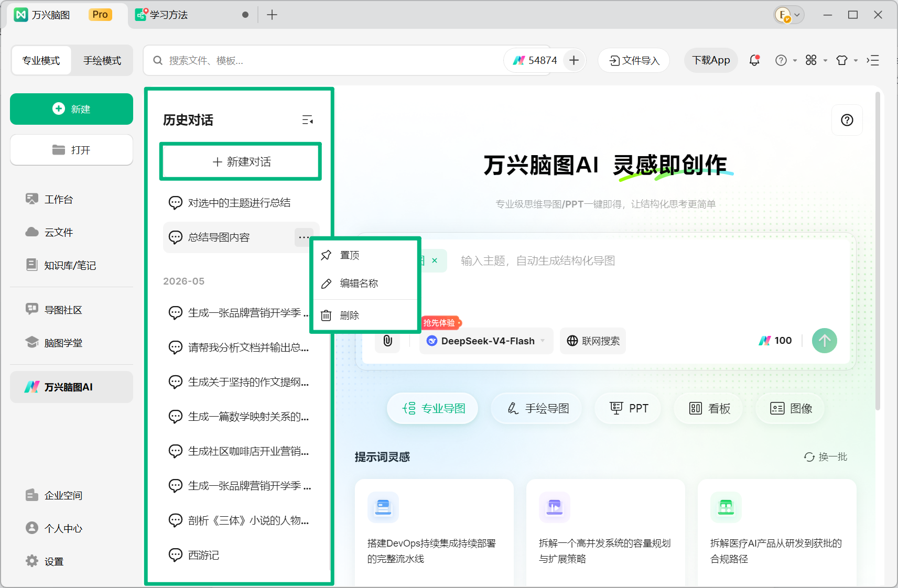Select 手绘导图 output type

coord(537,408)
